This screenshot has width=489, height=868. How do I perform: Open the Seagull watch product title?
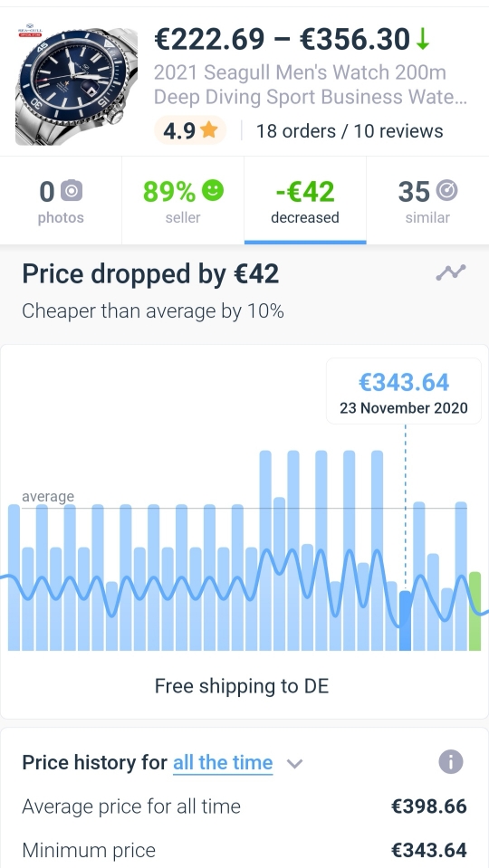pos(310,85)
